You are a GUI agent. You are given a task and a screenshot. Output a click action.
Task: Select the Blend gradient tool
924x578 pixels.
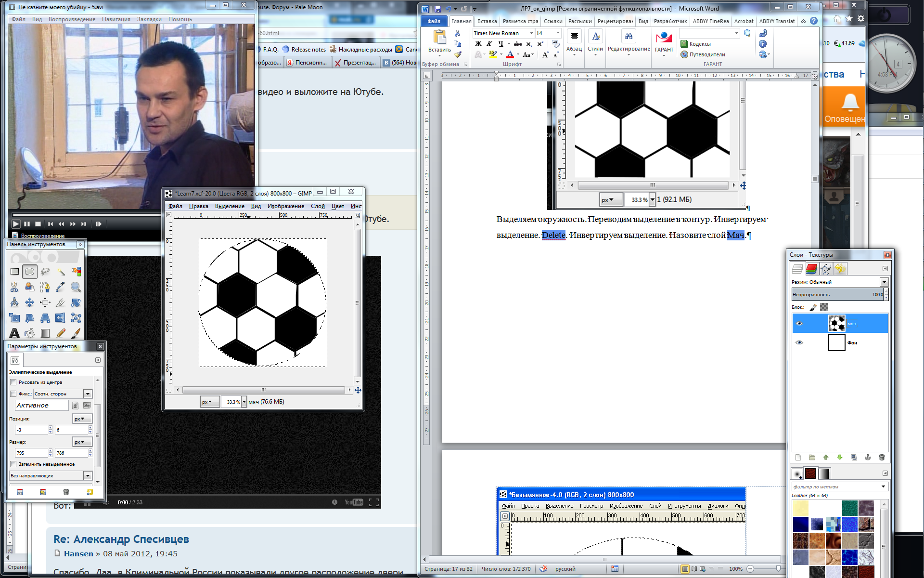[45, 333]
